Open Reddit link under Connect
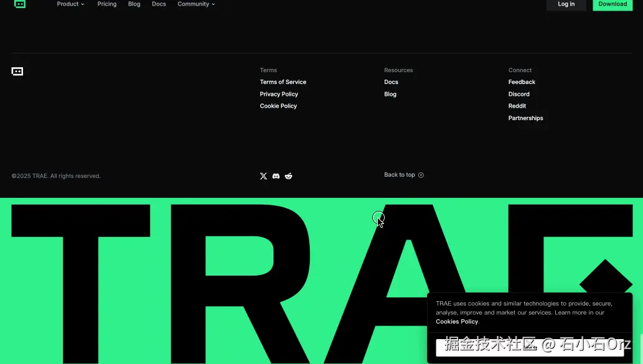643x364 pixels. [x=517, y=106]
